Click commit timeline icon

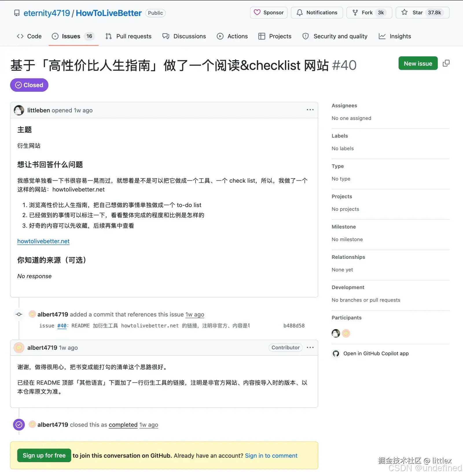pyautogui.click(x=19, y=314)
